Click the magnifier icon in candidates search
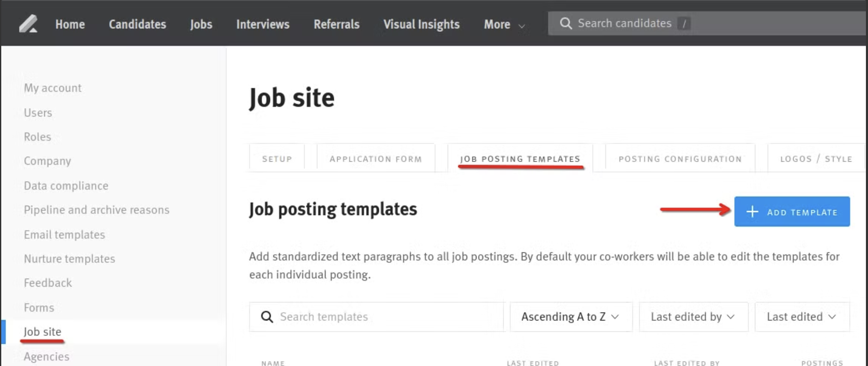 pos(565,23)
